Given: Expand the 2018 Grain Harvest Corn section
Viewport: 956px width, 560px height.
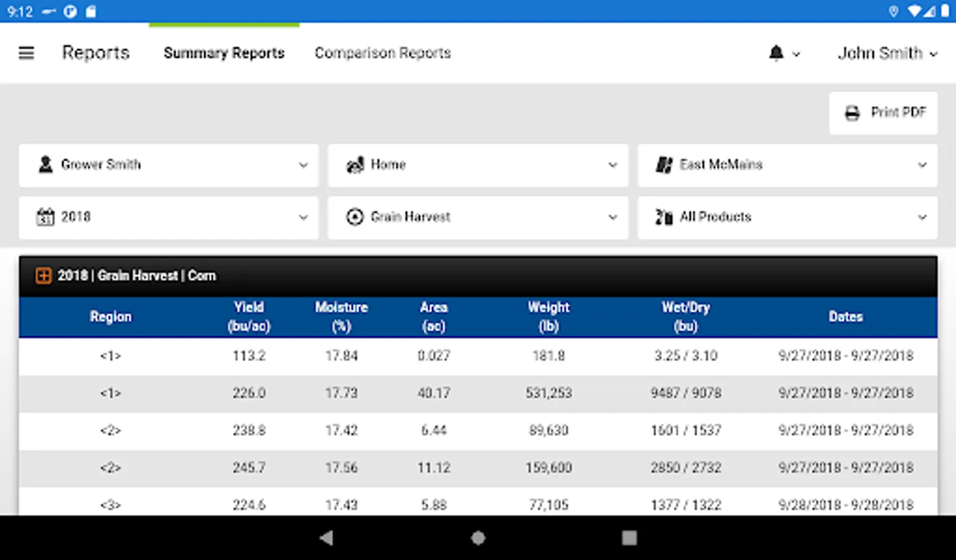Looking at the screenshot, I should [x=44, y=276].
